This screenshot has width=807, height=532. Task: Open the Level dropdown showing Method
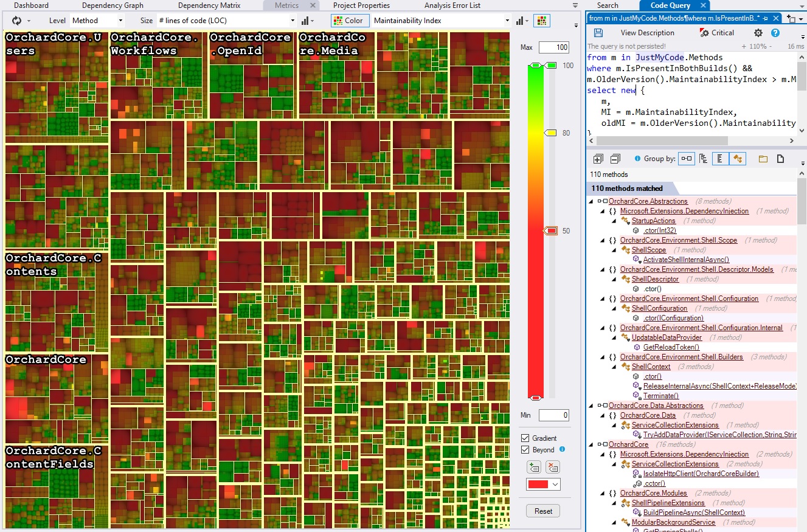[x=97, y=21]
